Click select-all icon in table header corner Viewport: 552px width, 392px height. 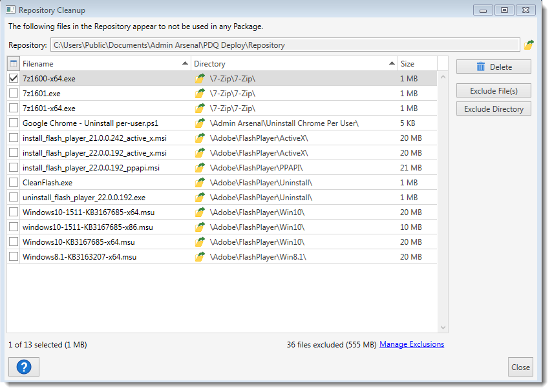14,64
